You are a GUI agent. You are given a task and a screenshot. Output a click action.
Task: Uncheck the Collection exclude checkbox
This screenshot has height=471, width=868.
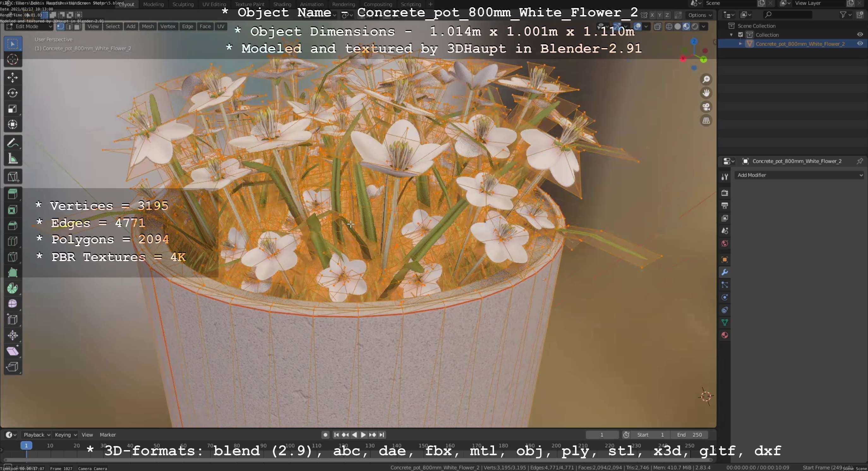(x=740, y=35)
